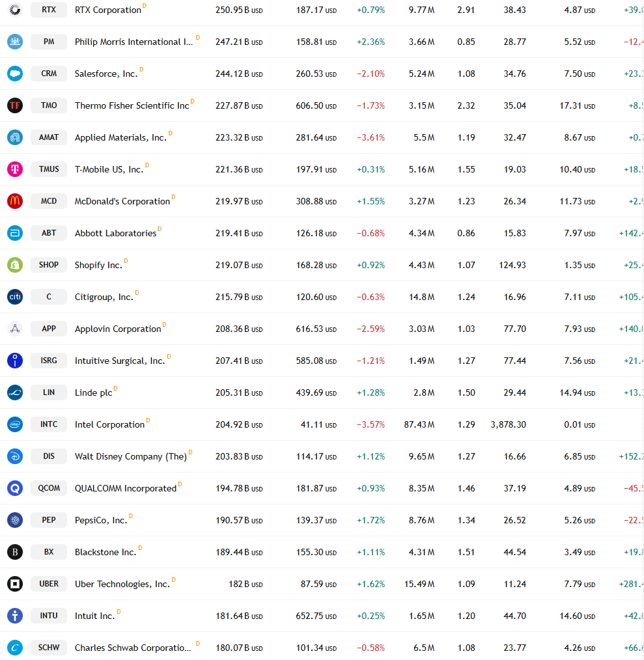Open McDonald's Corporation link
The image size is (644, 660).
pos(122,202)
